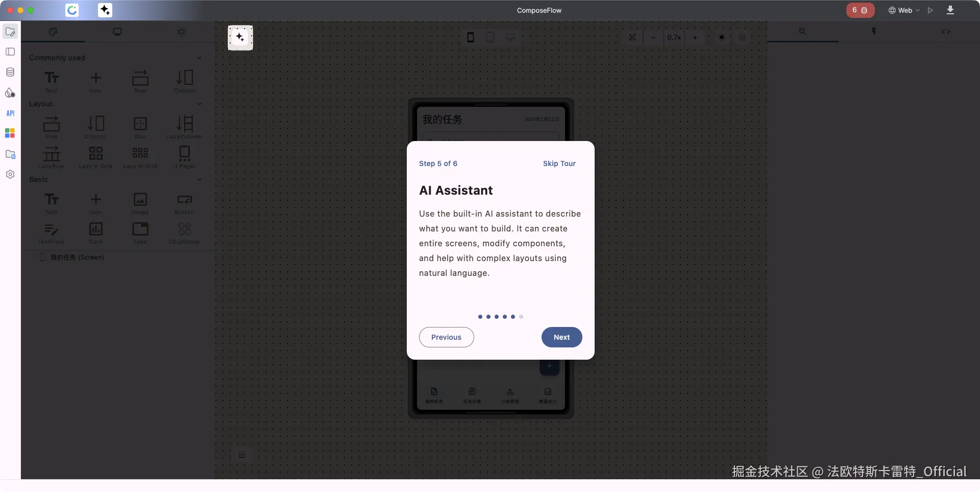Click the fit-to-screen canvas icon
This screenshot has width=980, height=492.
632,37
